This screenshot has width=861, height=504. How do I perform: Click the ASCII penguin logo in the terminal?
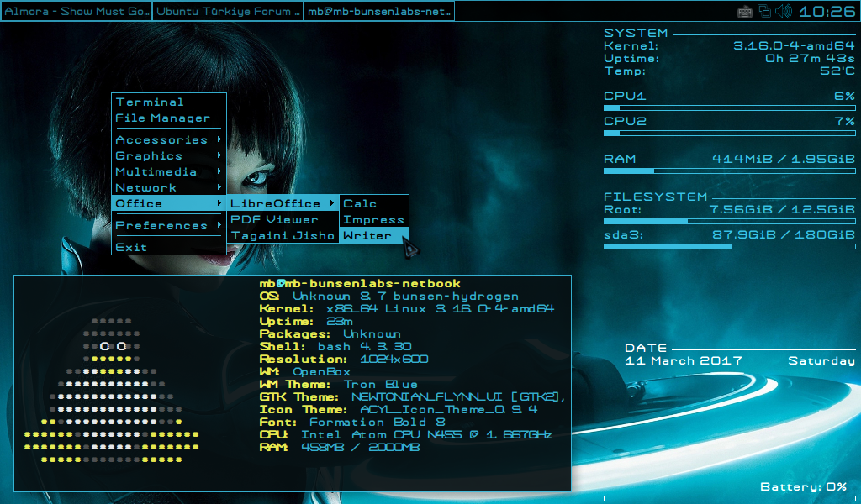point(112,391)
